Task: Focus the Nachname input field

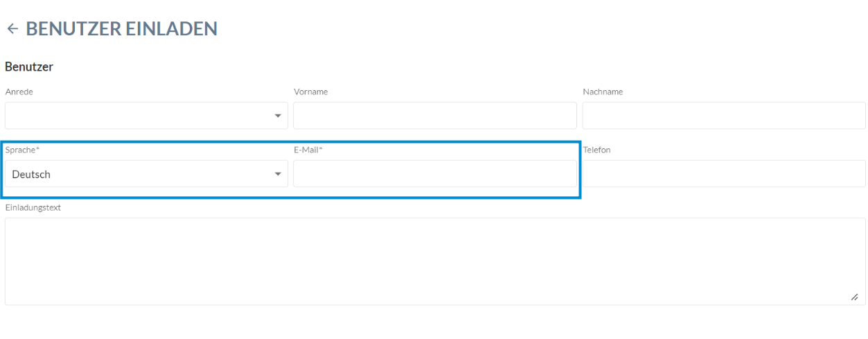Action: (x=724, y=116)
